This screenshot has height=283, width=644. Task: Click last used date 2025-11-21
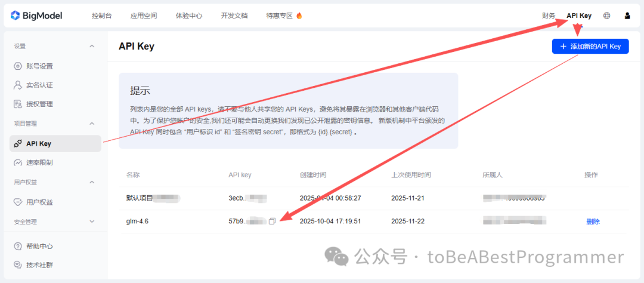[x=408, y=198]
